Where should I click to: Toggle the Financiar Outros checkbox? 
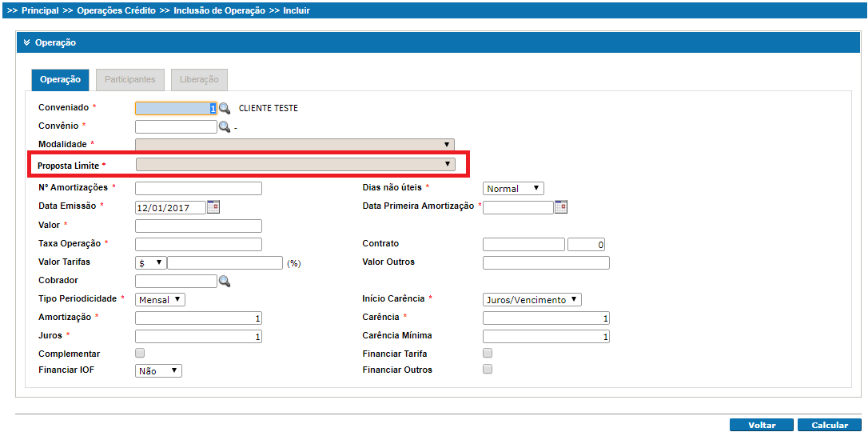click(x=488, y=370)
